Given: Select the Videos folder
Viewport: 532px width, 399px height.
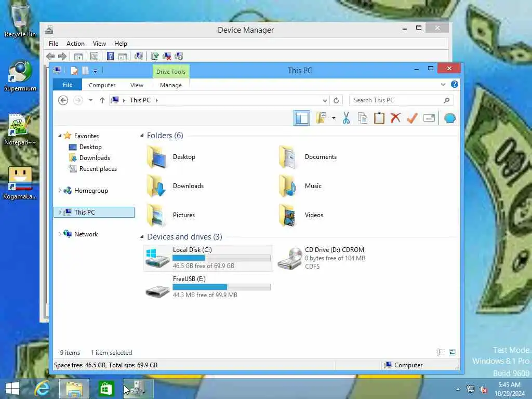Looking at the screenshot, I should (x=301, y=215).
